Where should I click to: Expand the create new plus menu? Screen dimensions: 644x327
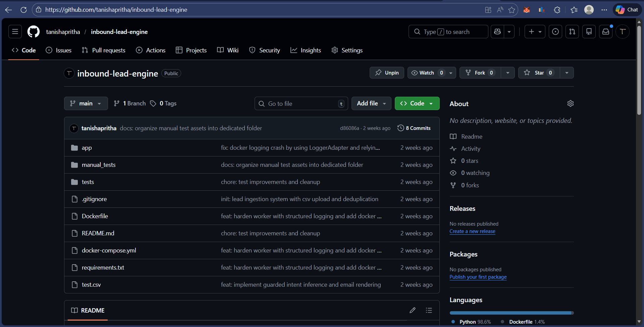pyautogui.click(x=535, y=32)
